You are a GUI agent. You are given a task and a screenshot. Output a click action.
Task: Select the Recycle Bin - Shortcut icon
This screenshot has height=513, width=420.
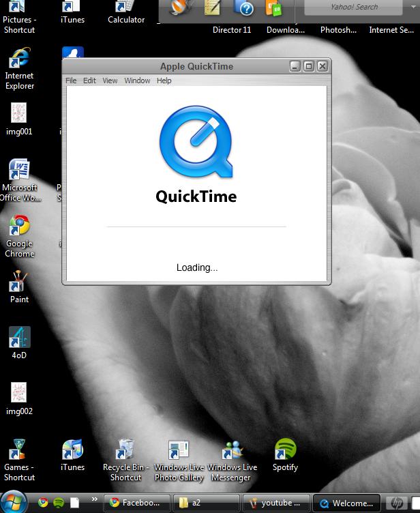pos(125,460)
